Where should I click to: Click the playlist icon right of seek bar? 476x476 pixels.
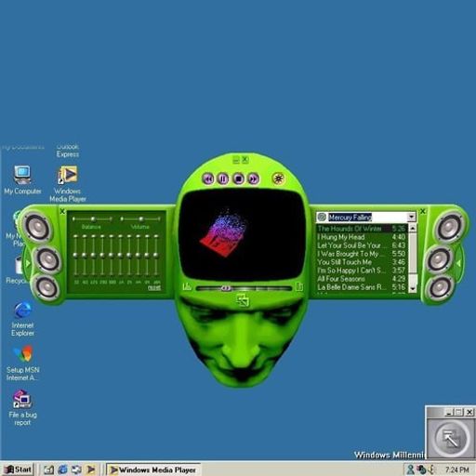299,286
